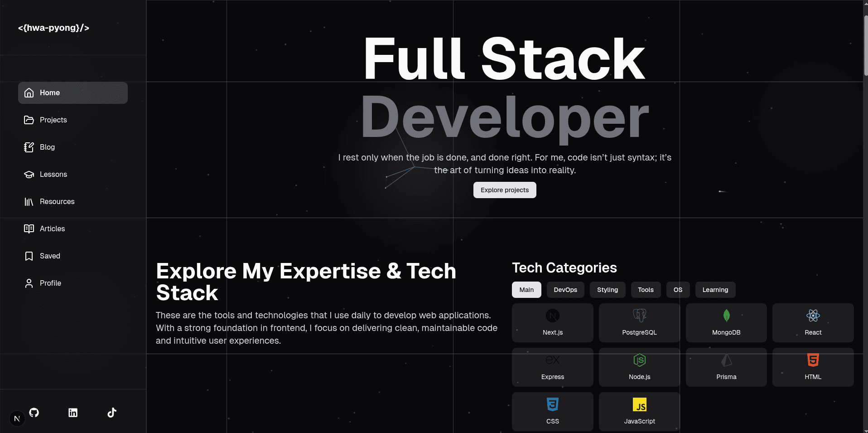Select the Learning category tab

pos(715,290)
